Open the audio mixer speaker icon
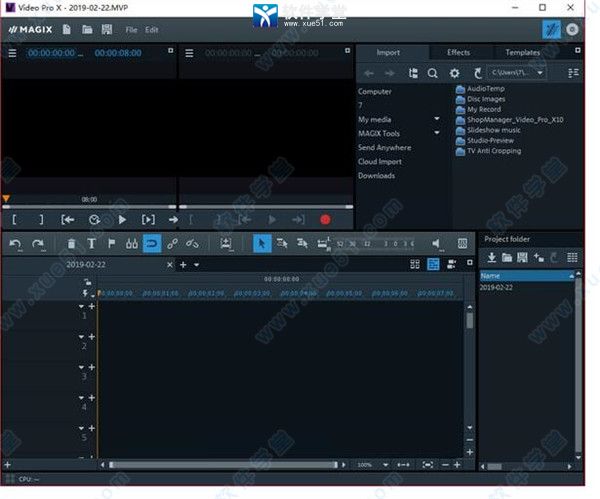 point(436,244)
